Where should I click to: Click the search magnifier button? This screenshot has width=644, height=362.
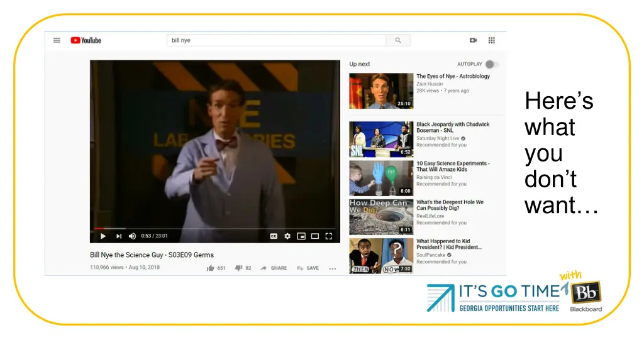[x=398, y=40]
